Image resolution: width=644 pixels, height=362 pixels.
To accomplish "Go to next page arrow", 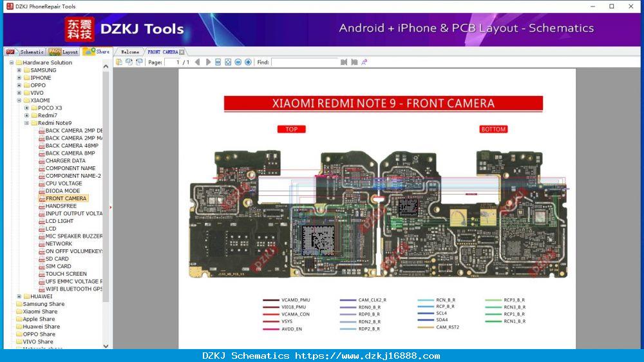I will pos(208,62).
